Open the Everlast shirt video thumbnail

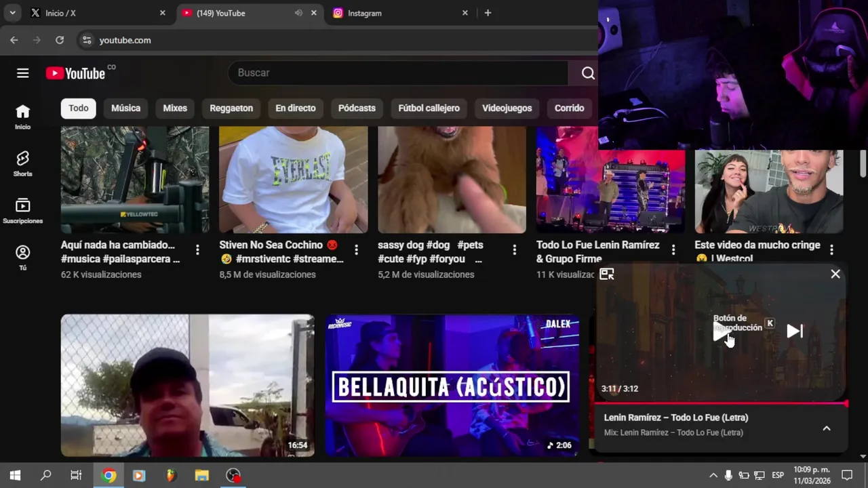coord(294,180)
